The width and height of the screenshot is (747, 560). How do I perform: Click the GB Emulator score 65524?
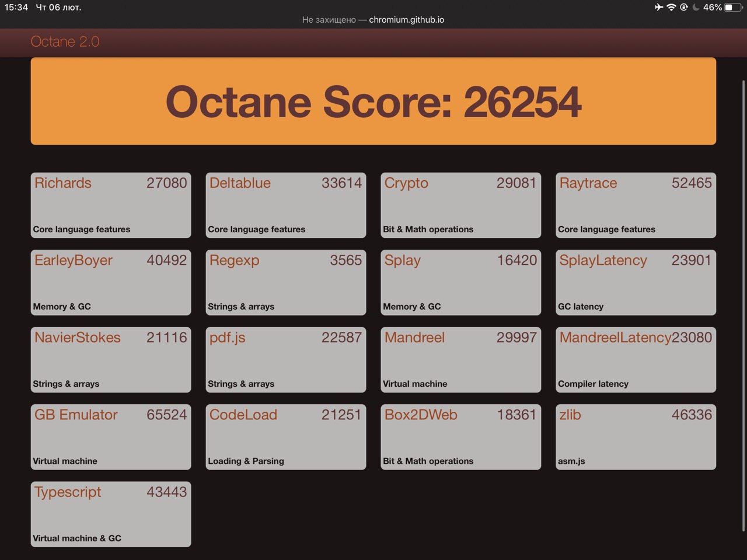166,415
